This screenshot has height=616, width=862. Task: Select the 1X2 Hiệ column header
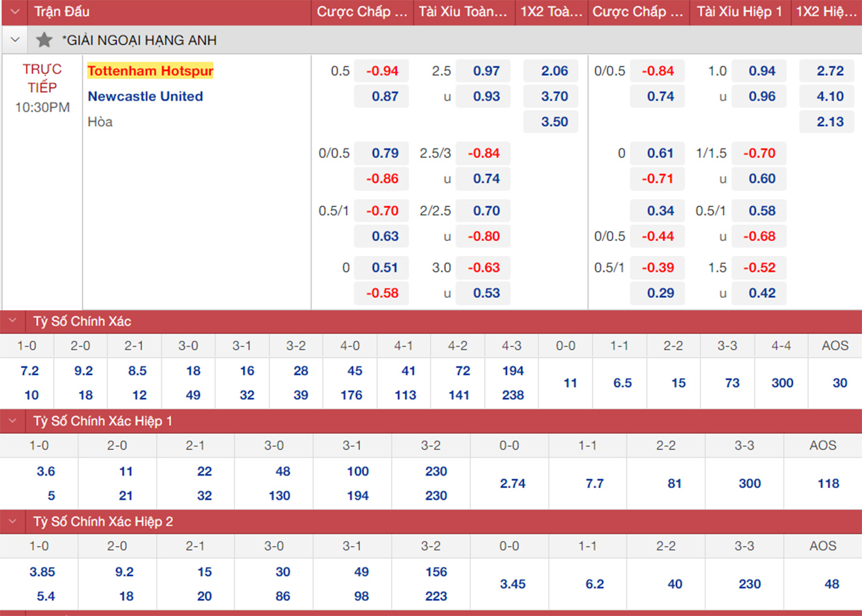826,12
